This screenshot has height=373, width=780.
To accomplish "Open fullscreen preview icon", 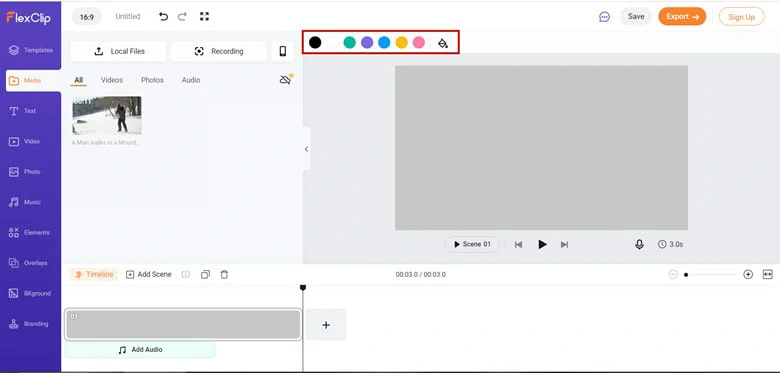I will 204,16.
